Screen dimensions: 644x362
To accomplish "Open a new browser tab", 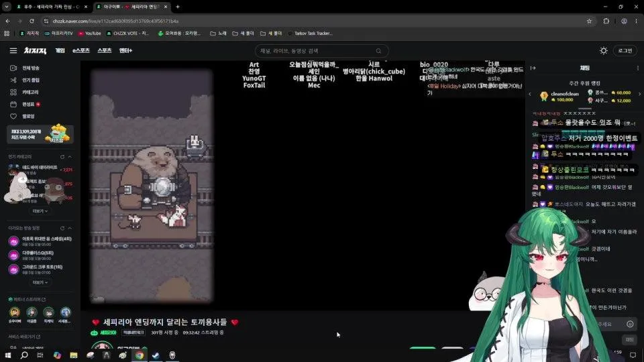I will coord(177,7).
